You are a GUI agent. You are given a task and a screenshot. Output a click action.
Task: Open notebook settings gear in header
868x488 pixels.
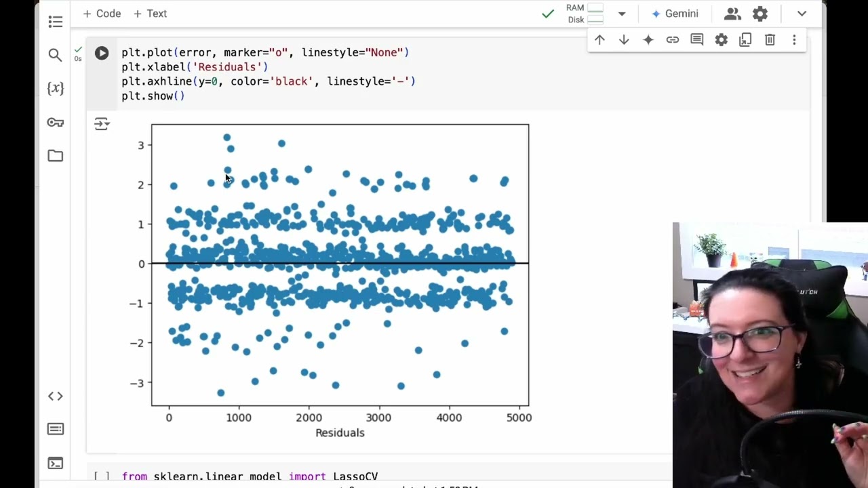[x=760, y=14]
